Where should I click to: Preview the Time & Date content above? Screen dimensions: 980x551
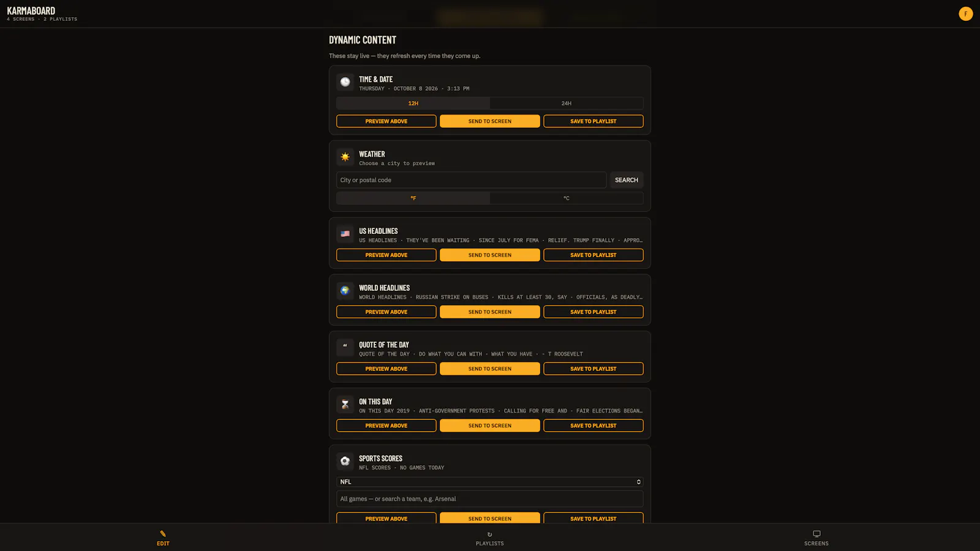(x=386, y=121)
